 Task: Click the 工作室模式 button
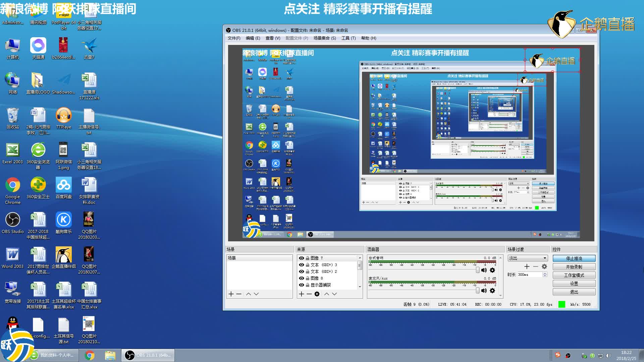click(574, 275)
